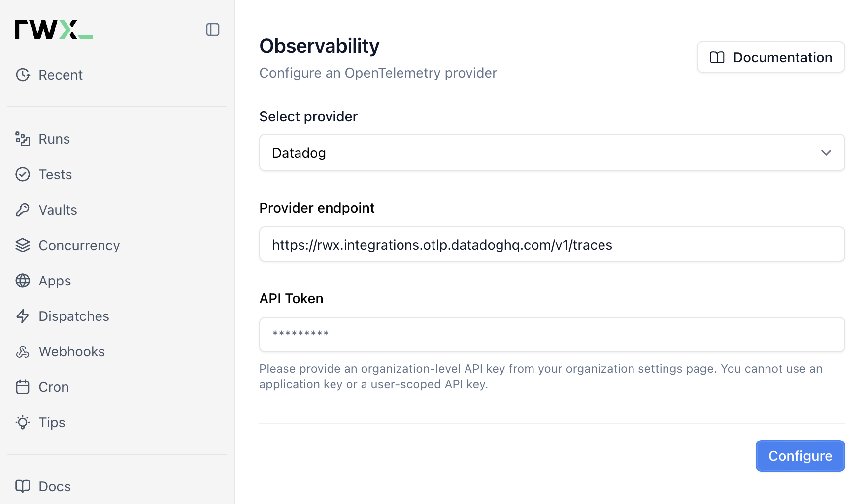
Task: Go to Runs in sidebar
Action: point(54,139)
